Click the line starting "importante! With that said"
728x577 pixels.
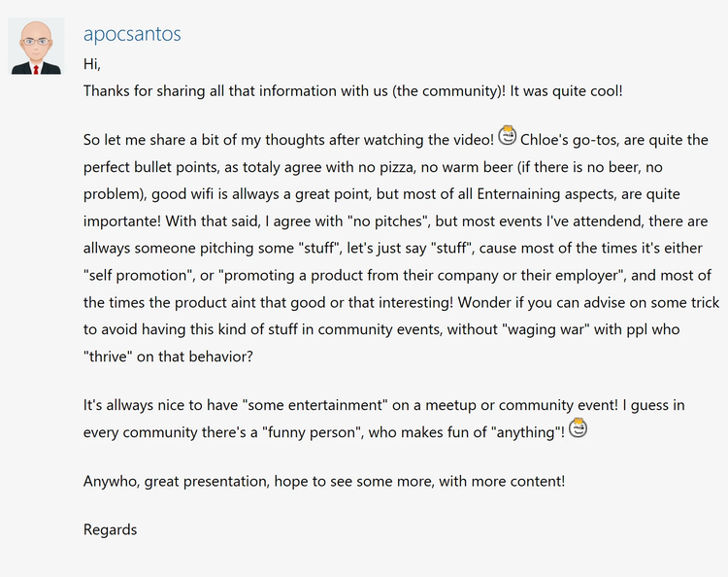[x=388, y=221]
